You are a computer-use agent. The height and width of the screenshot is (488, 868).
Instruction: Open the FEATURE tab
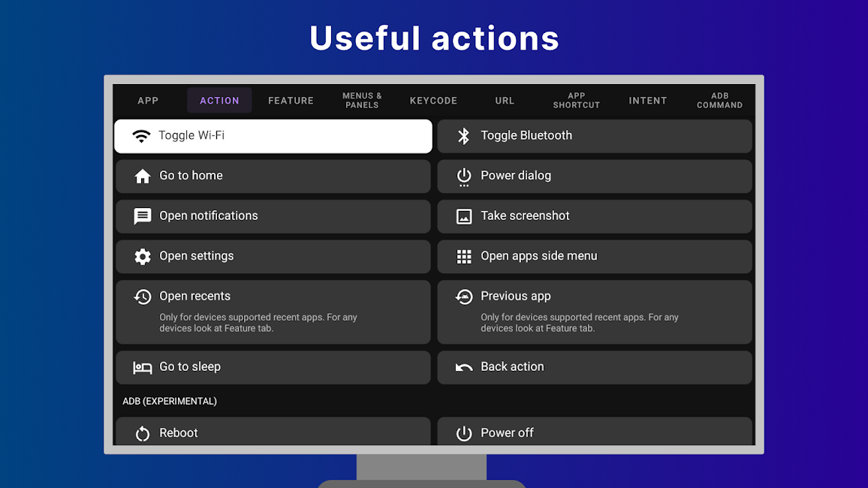(291, 101)
